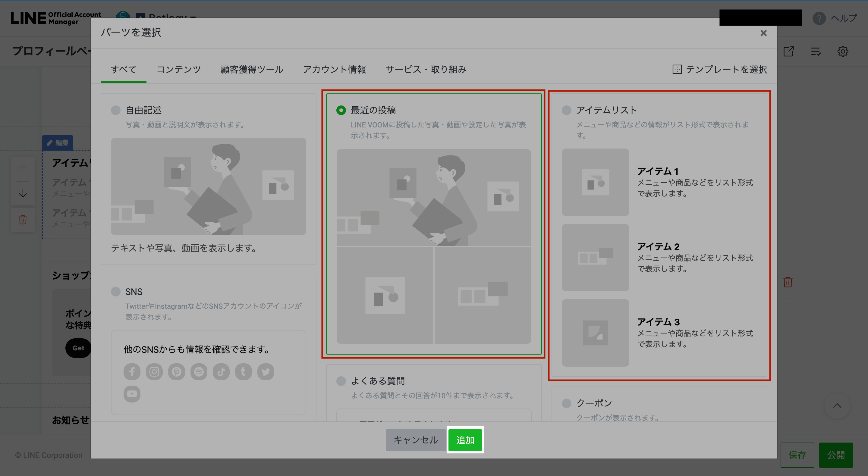The image size is (868, 476).
Task: Click the Facebook SNS icon
Action: click(x=132, y=371)
